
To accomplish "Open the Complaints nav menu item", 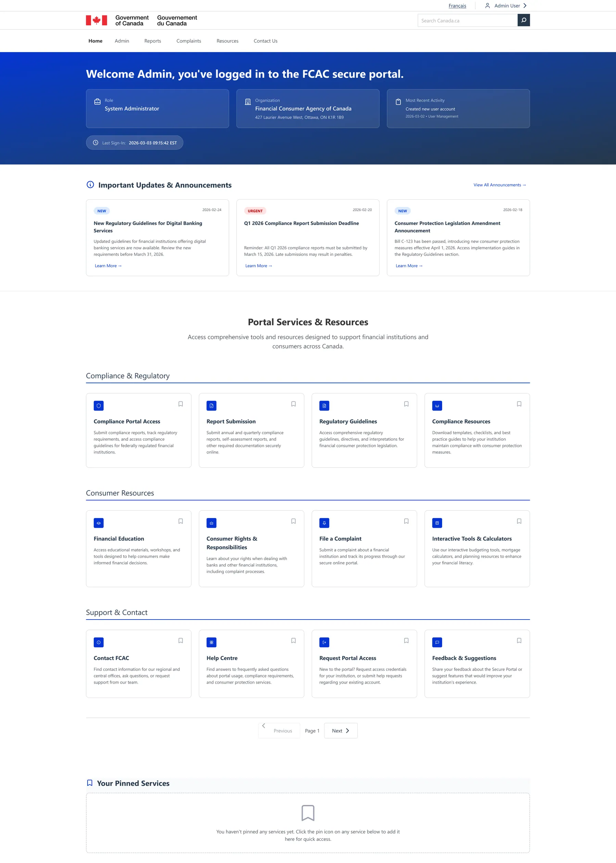I will click(189, 41).
